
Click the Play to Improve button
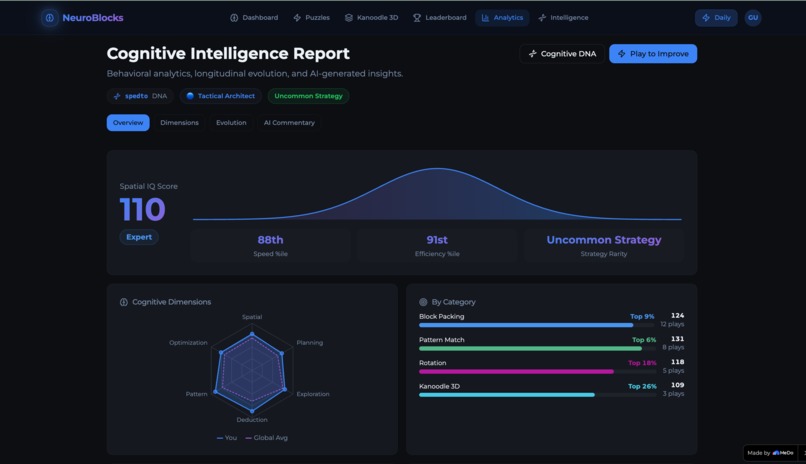pyautogui.click(x=653, y=53)
